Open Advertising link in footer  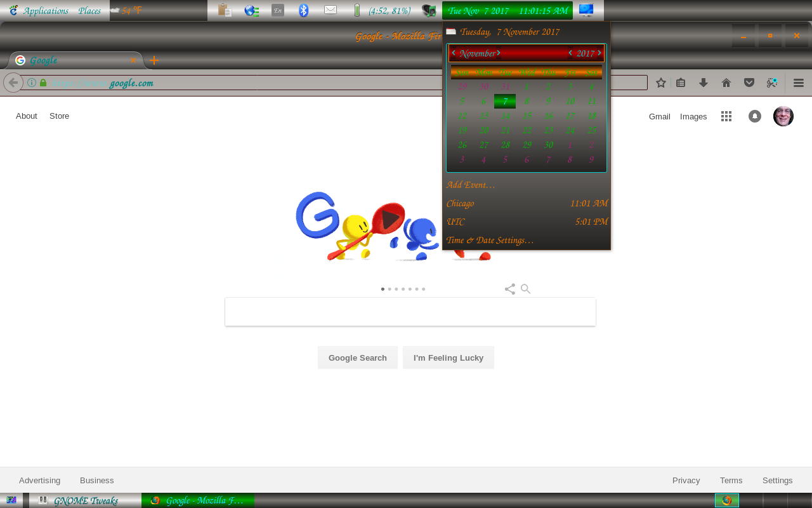point(39,480)
